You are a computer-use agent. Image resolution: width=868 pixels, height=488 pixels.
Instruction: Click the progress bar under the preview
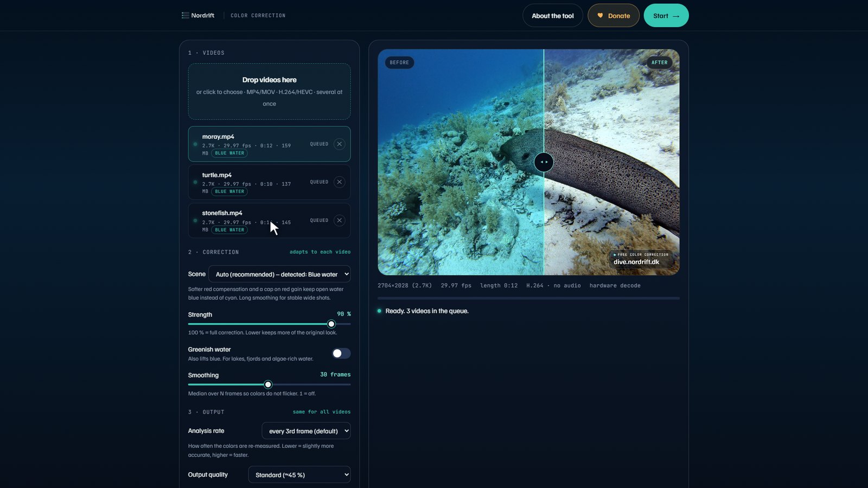pos(528,298)
